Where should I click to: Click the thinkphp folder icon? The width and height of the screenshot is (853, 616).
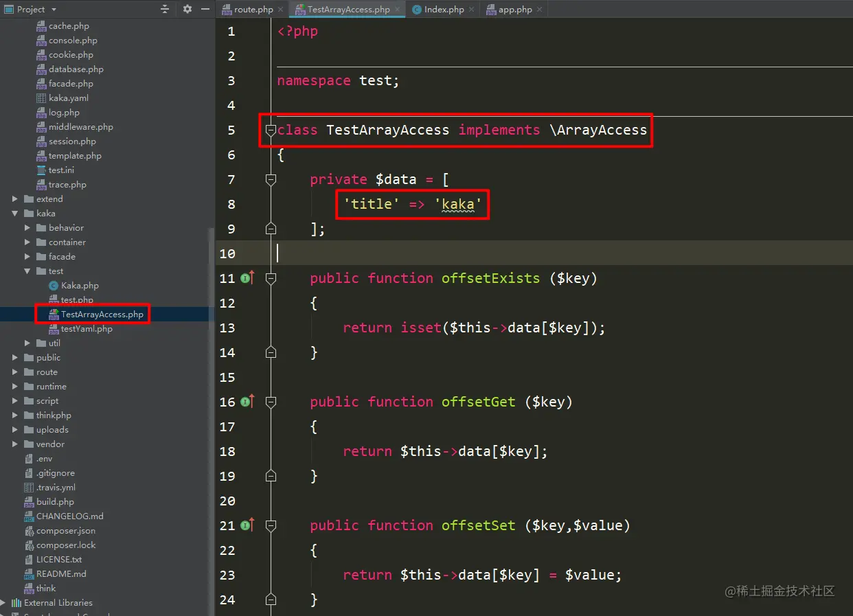point(29,415)
